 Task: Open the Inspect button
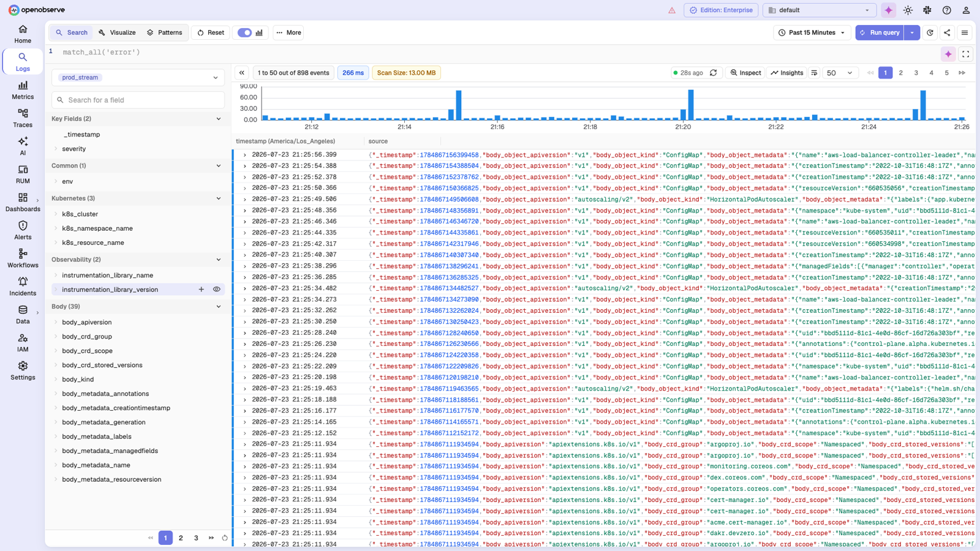[x=745, y=73]
